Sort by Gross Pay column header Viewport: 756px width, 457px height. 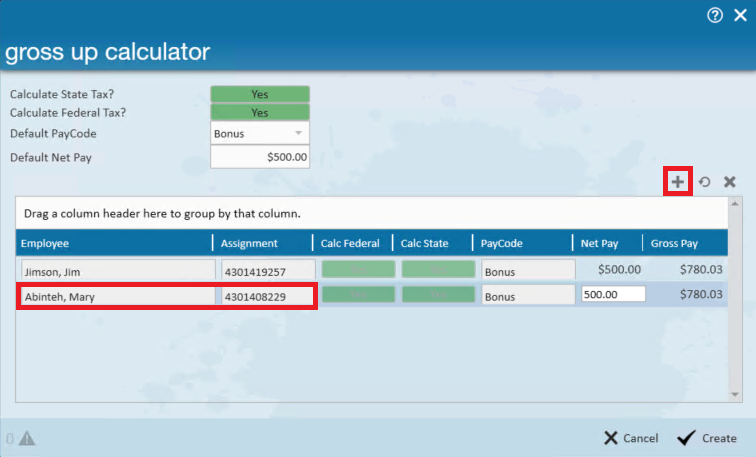[x=686, y=243]
